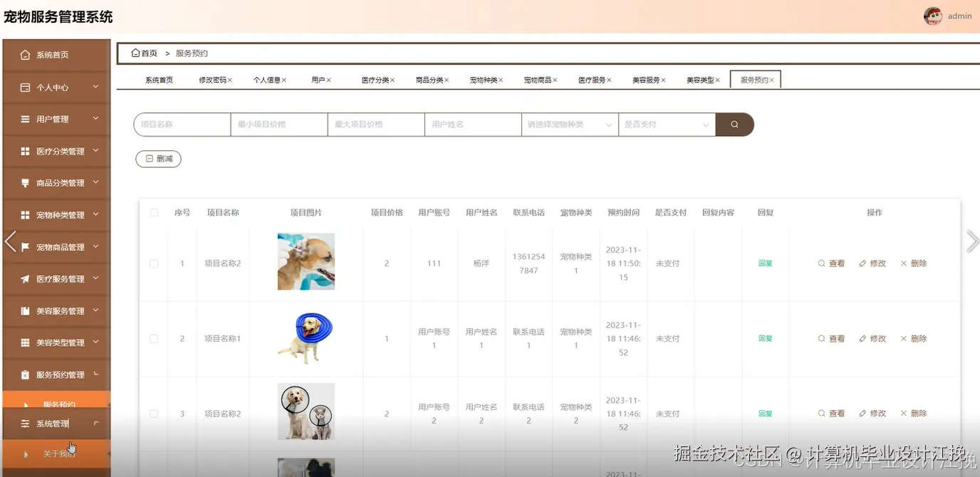Click the paper-plane icon beside 医疗服务管理

coord(25,279)
